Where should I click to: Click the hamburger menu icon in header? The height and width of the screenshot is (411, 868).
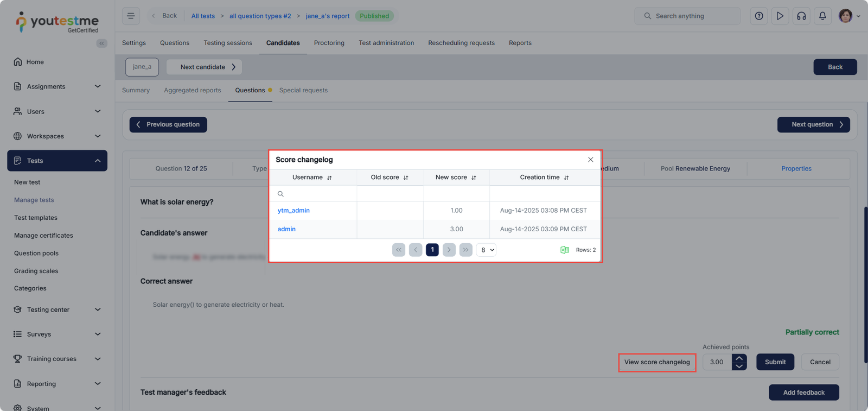(x=131, y=16)
